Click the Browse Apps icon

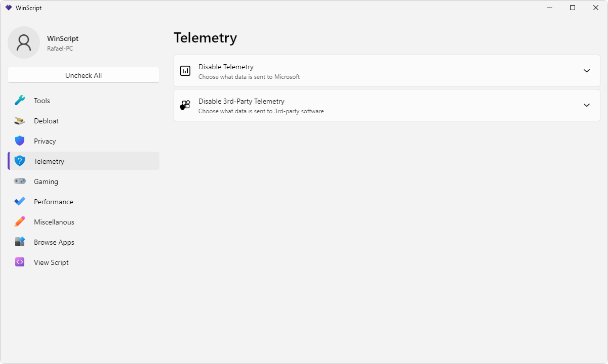click(20, 242)
